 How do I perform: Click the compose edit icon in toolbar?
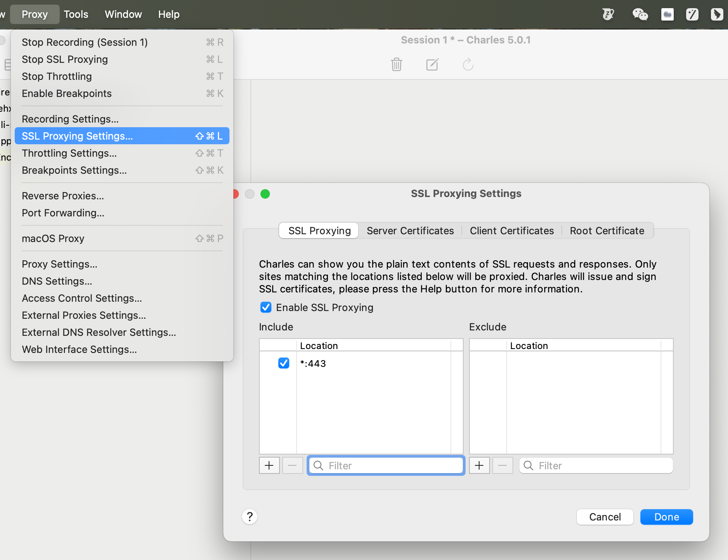pyautogui.click(x=432, y=64)
